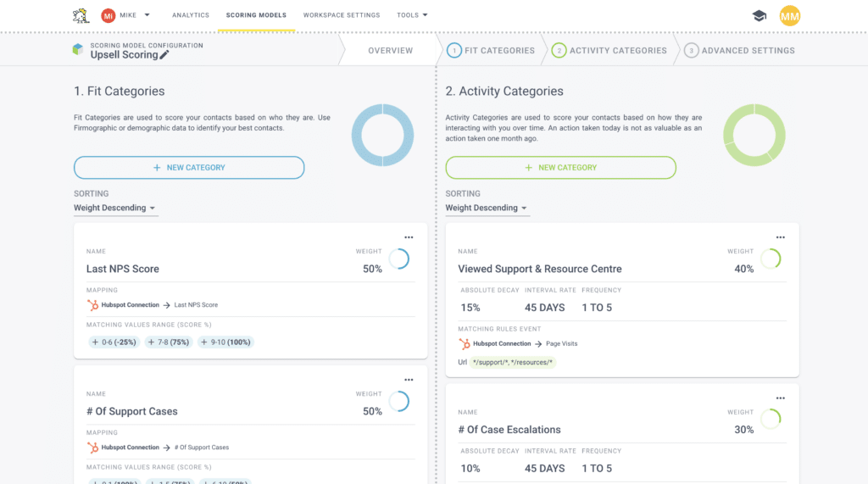Open options menu for # Of Case Escalations
Viewport: 868px width, 484px height.
pyautogui.click(x=781, y=398)
